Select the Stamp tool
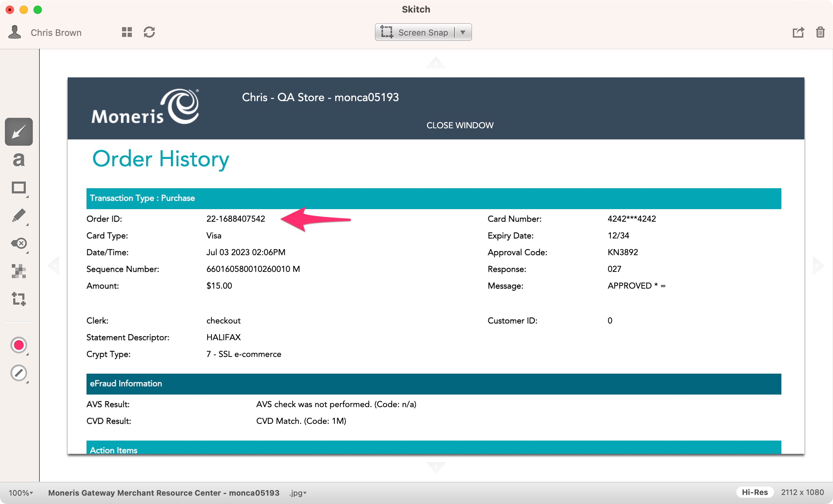 pos(19,243)
